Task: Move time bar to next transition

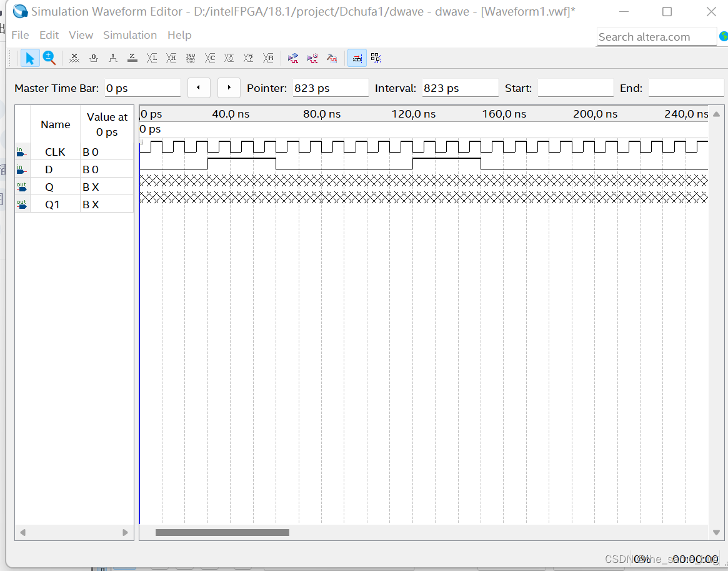Action: tap(229, 88)
